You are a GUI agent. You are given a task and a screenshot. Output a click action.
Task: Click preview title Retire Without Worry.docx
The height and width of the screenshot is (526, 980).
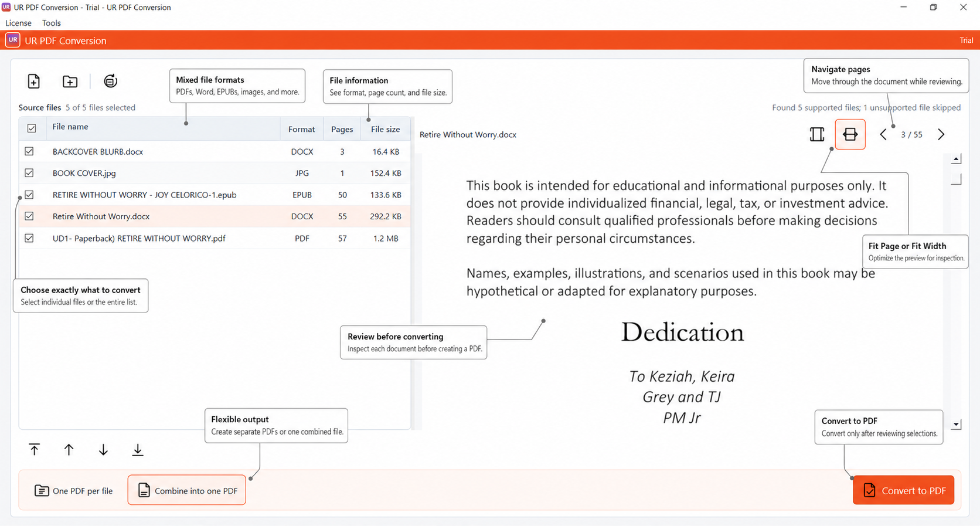468,134
